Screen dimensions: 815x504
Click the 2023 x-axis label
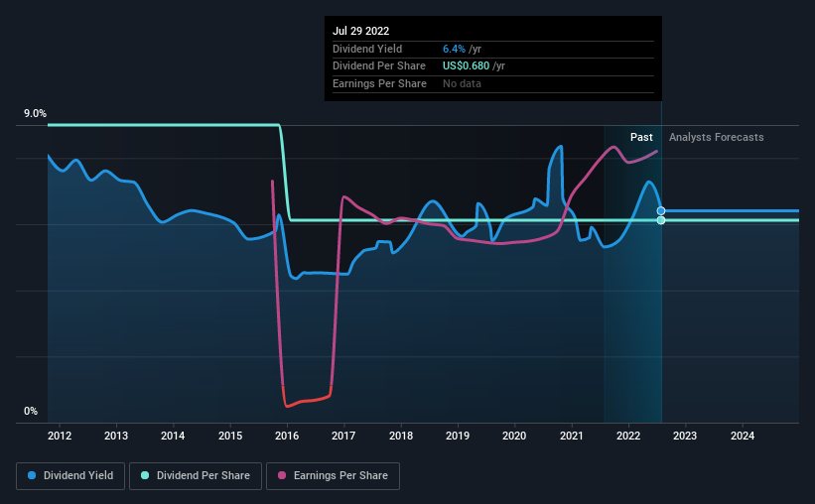[685, 436]
